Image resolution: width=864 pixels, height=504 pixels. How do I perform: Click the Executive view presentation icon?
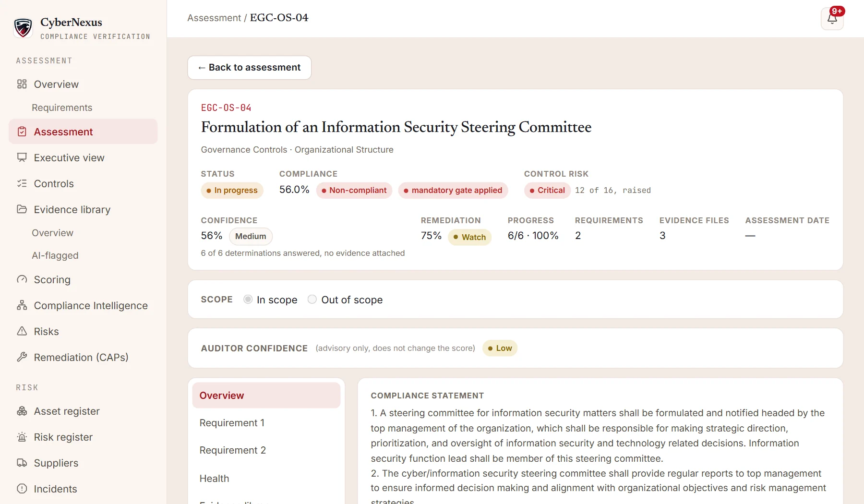pyautogui.click(x=22, y=157)
